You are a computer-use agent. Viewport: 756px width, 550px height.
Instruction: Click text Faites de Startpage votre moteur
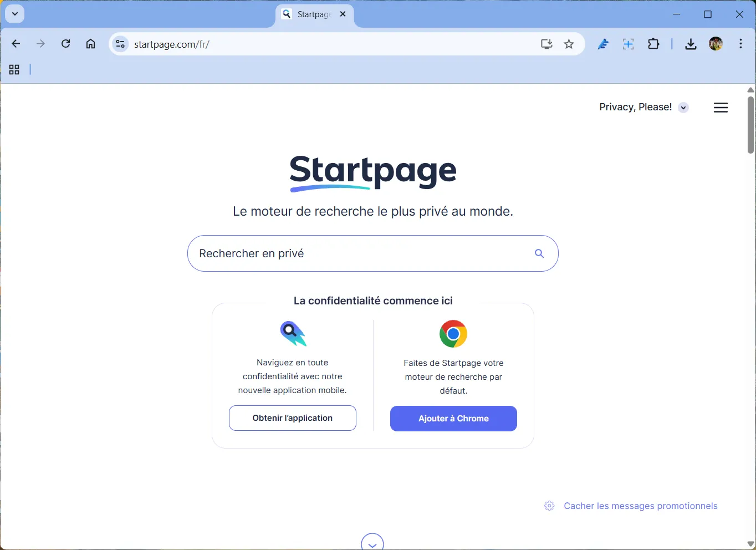453,377
